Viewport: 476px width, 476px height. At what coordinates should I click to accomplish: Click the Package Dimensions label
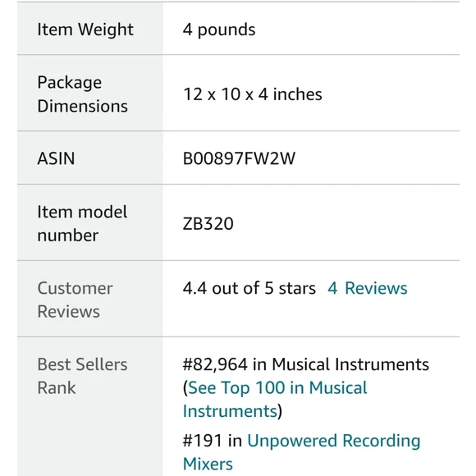click(83, 94)
